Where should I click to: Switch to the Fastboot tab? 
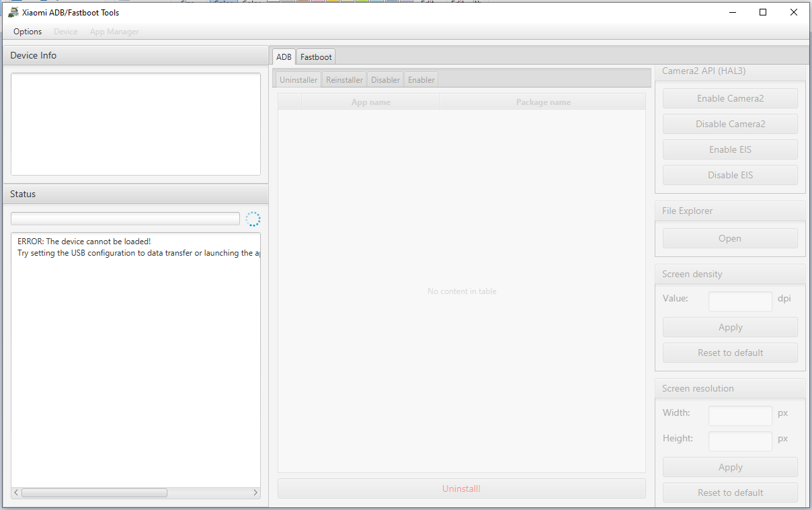click(316, 57)
